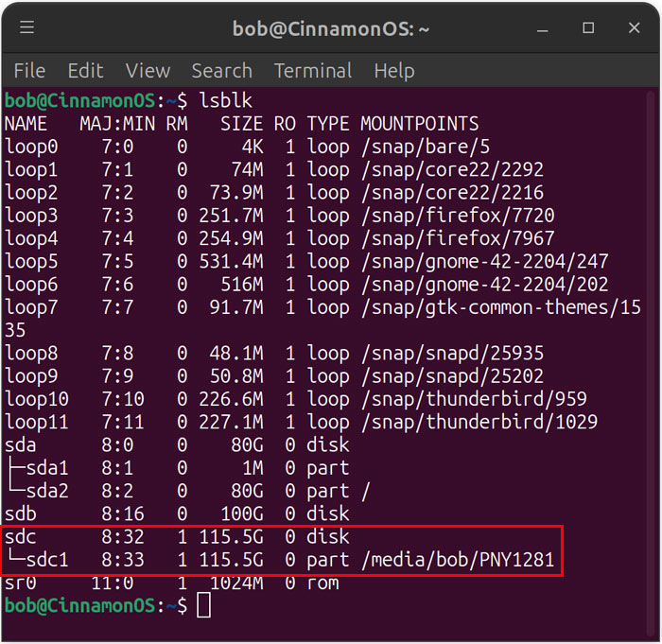Screen dimensions: 662x644
Task: Click the sdb device name
Action: click(x=20, y=513)
